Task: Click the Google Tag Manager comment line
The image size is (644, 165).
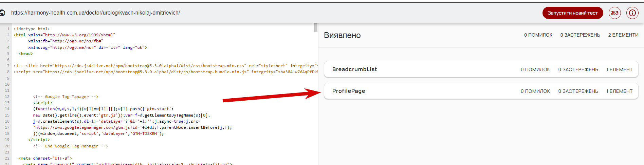Action: [66, 97]
